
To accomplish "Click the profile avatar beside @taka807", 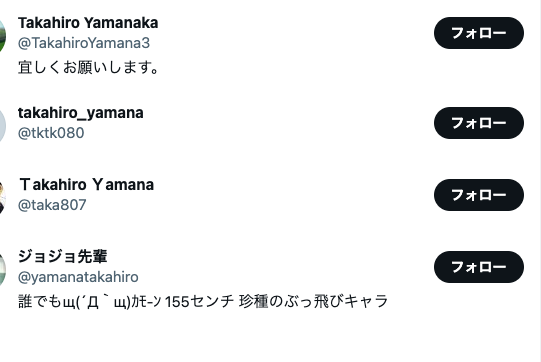I will (2, 198).
